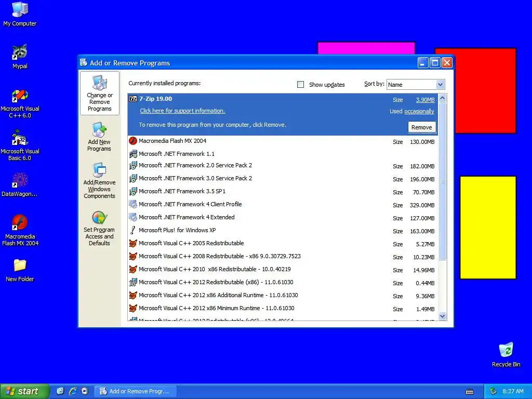532x399 pixels.
Task: Select Visual C++ 2010 x86 Redistributable icon
Action: (133, 269)
